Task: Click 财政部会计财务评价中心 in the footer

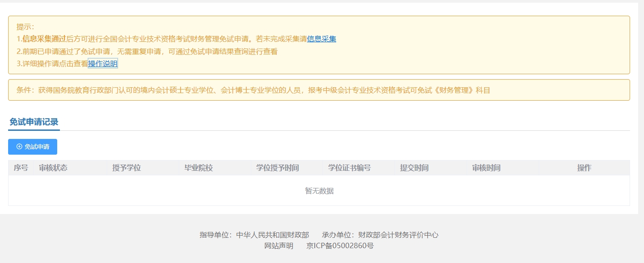Action: pyautogui.click(x=398, y=235)
